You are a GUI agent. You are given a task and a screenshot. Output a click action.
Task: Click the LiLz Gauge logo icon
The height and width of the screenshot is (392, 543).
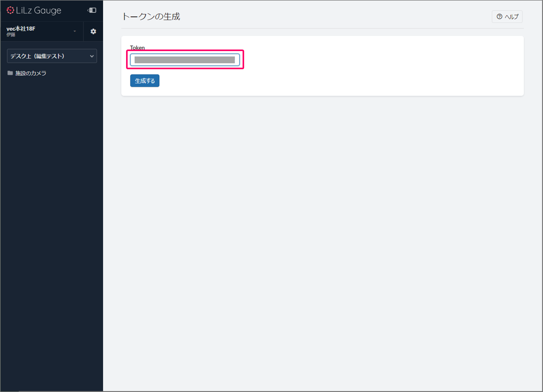[x=10, y=10]
